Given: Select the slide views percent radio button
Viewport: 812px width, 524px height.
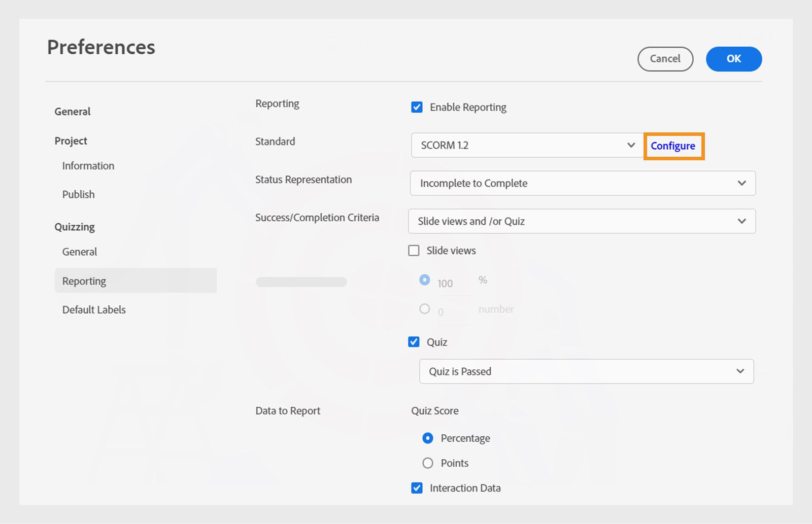Looking at the screenshot, I should pyautogui.click(x=425, y=280).
